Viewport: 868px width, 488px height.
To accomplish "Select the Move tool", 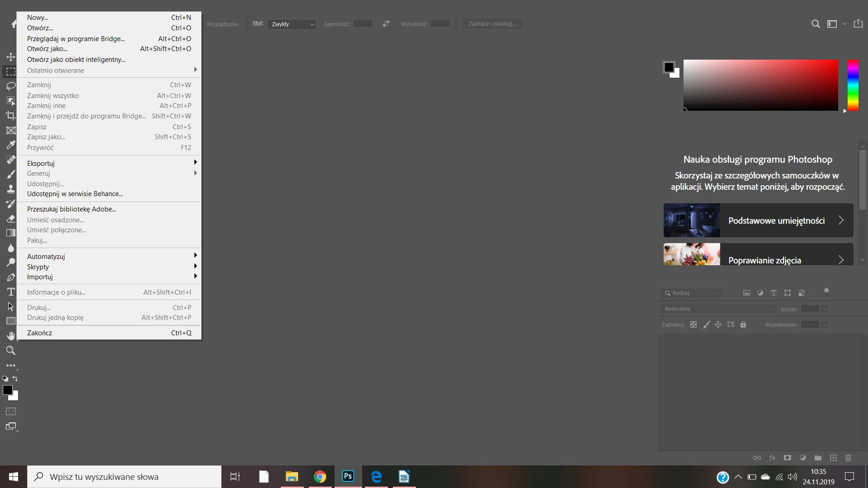I will [10, 57].
